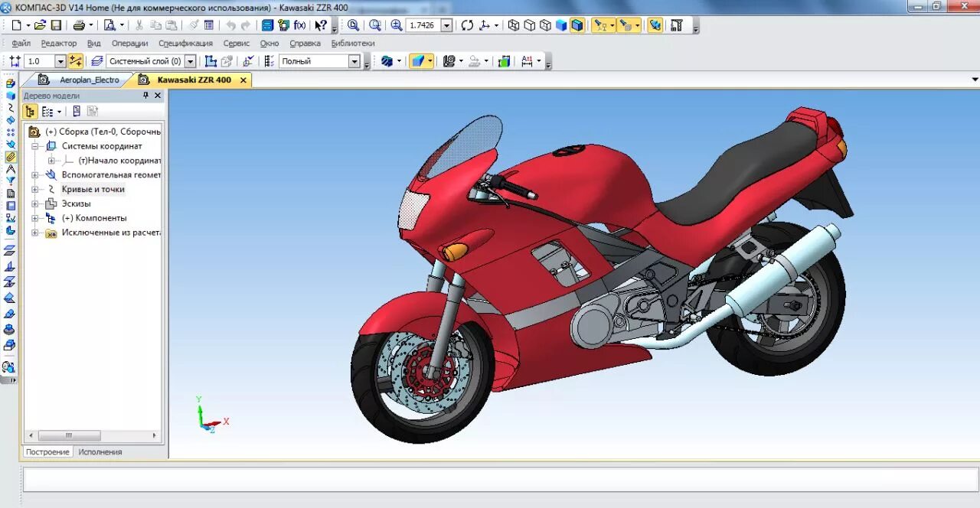Create a new document with the New icon
The image size is (980, 508).
coord(15,25)
